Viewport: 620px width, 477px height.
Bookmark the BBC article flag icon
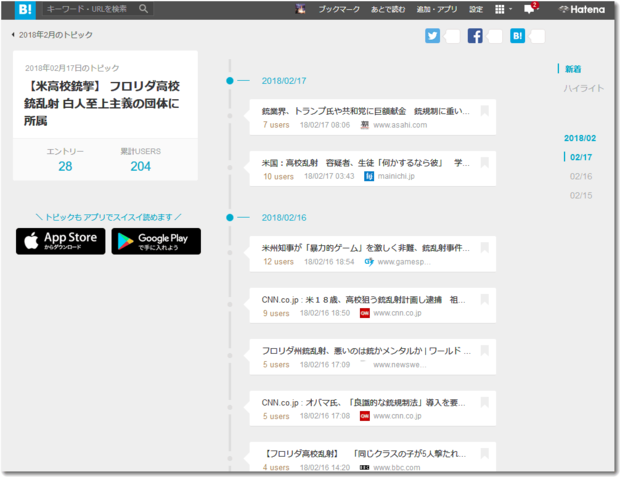485,453
